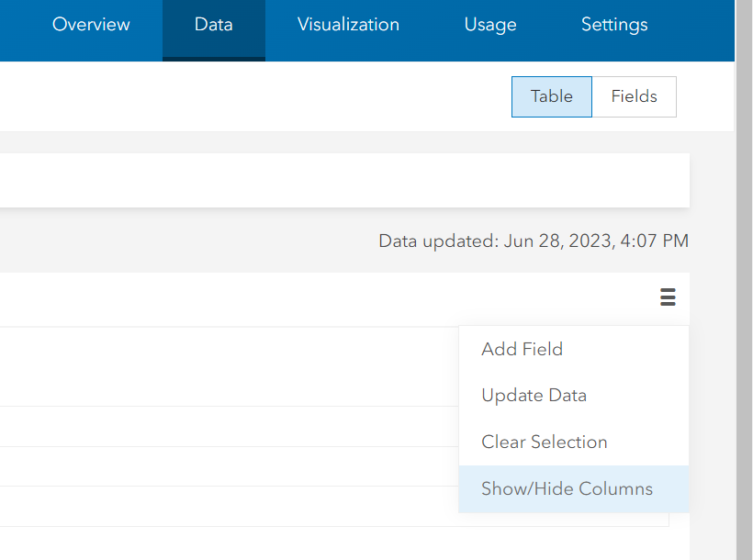Image resolution: width=753 pixels, height=560 pixels.
Task: Select the middle thin table row
Action: tap(230, 466)
